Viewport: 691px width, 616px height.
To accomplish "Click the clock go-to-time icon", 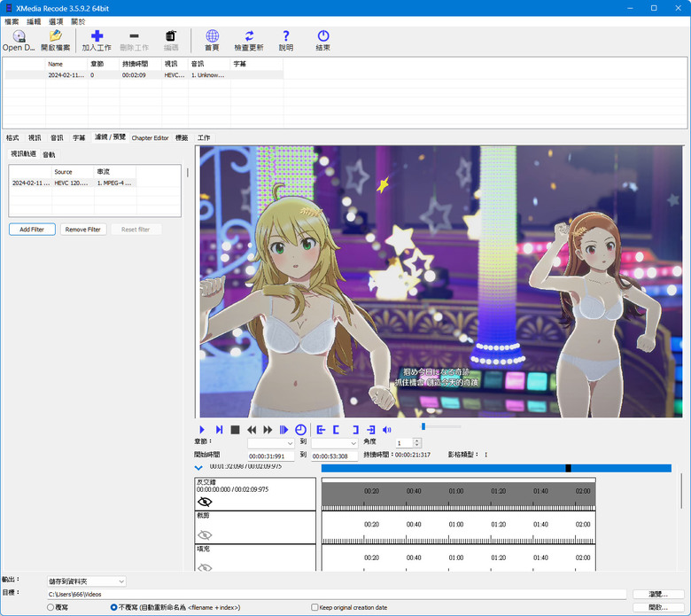I will tap(300, 430).
